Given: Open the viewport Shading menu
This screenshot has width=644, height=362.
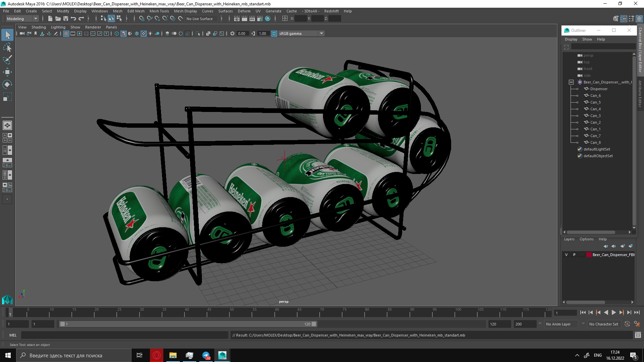Looking at the screenshot, I should [39, 27].
